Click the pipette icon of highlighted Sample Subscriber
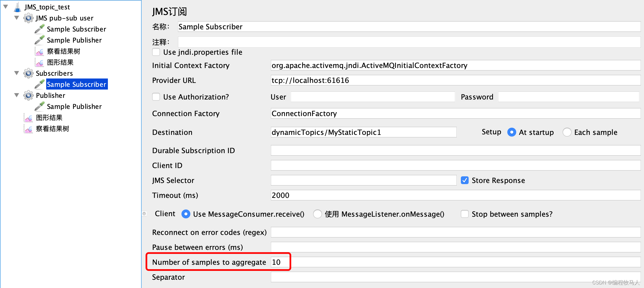 40,84
